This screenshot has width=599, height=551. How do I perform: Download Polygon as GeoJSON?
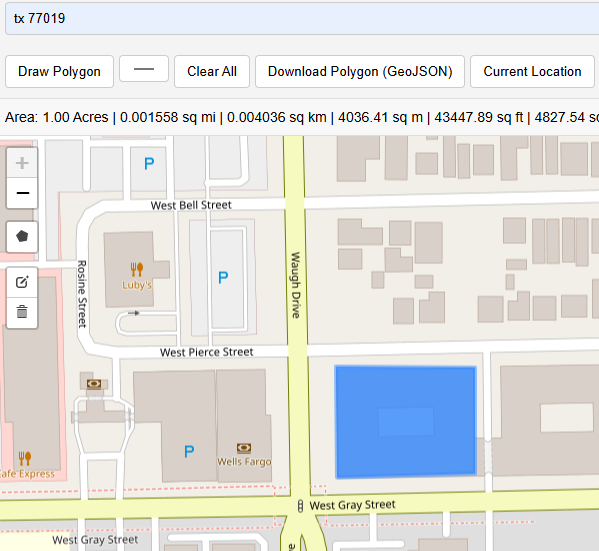pos(360,71)
